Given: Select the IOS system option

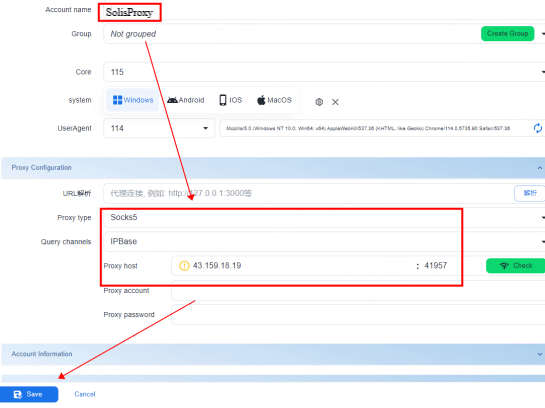Looking at the screenshot, I should coord(230,100).
